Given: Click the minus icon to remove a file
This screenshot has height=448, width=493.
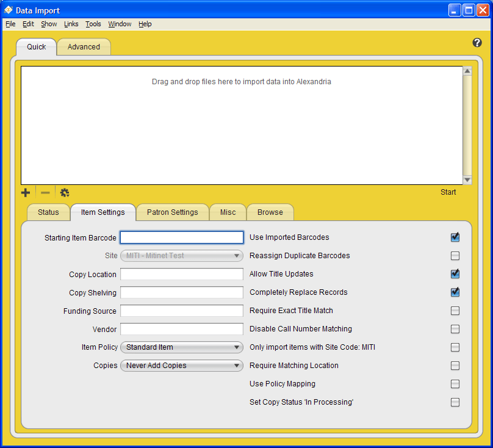Looking at the screenshot, I should [45, 192].
